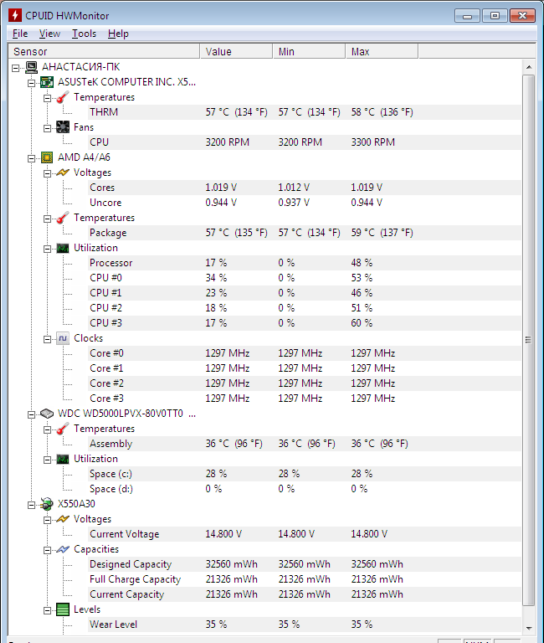Click the Max column header

click(x=382, y=52)
